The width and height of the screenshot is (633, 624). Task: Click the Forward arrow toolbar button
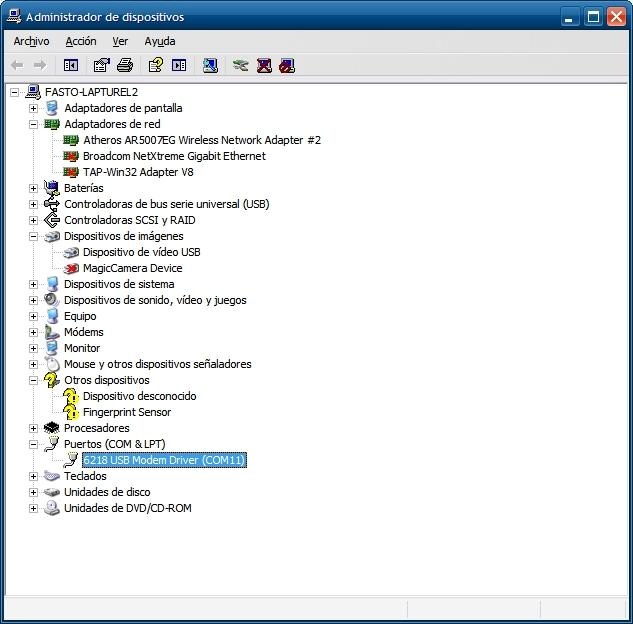click(40, 65)
